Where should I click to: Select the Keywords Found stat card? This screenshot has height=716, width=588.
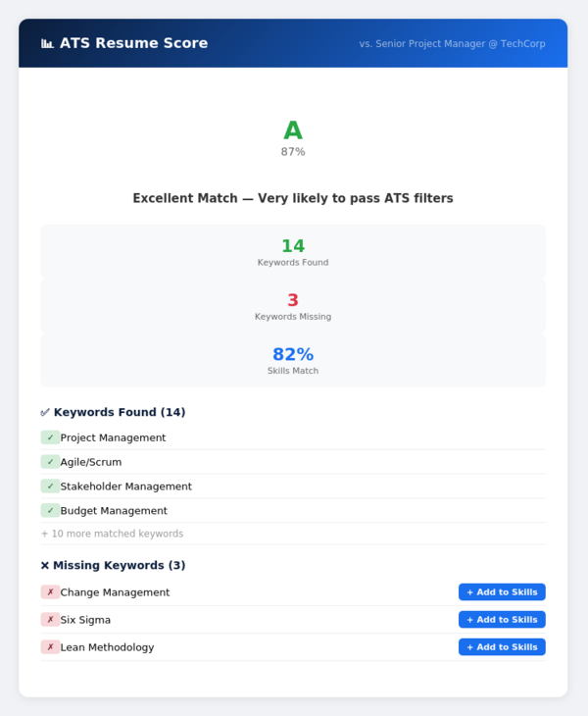293,251
